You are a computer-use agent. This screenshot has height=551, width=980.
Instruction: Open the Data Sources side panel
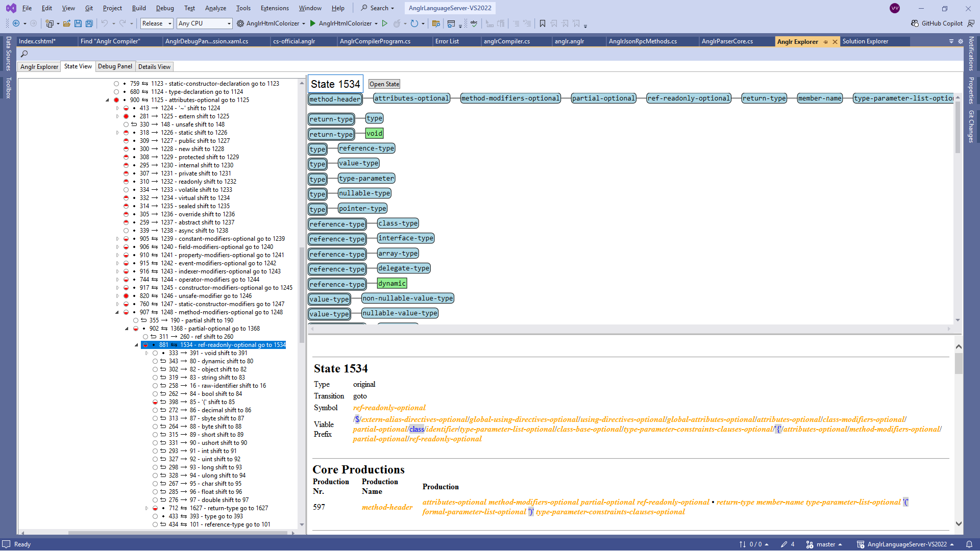coord(8,53)
